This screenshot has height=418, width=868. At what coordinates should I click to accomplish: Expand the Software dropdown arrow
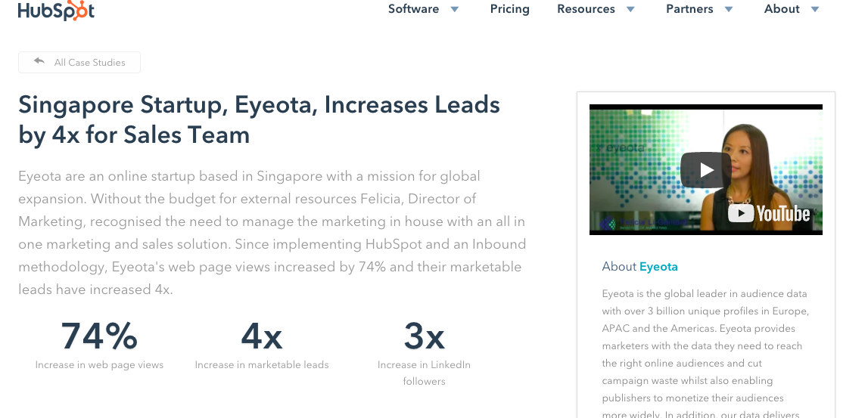(455, 9)
